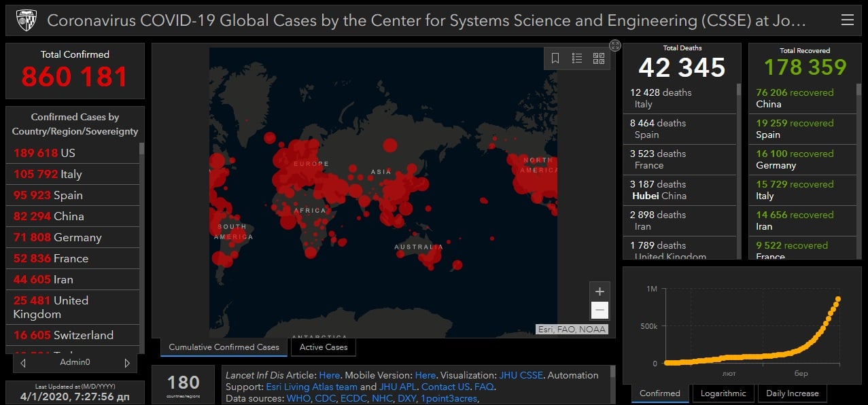Open the FAQ link
Screen dimensions: 868x405
pyautogui.click(x=484, y=387)
